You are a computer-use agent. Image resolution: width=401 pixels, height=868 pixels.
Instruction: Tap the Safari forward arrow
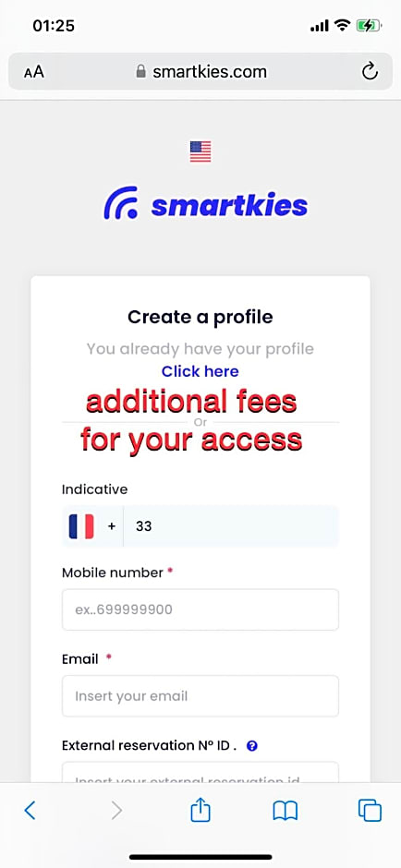click(116, 811)
